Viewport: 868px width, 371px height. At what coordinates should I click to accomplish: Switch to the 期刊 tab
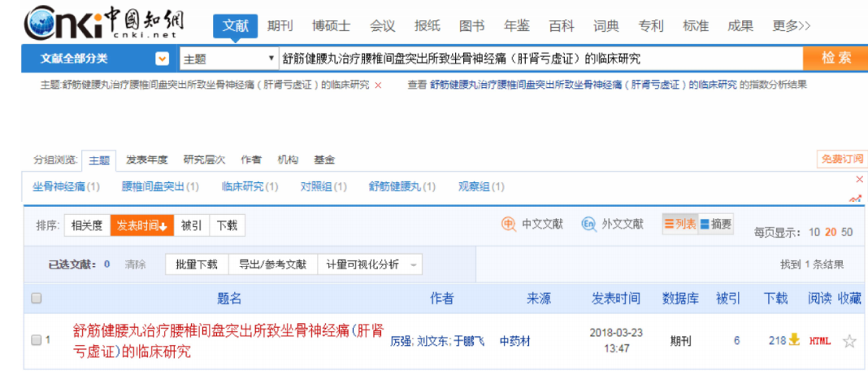280,26
